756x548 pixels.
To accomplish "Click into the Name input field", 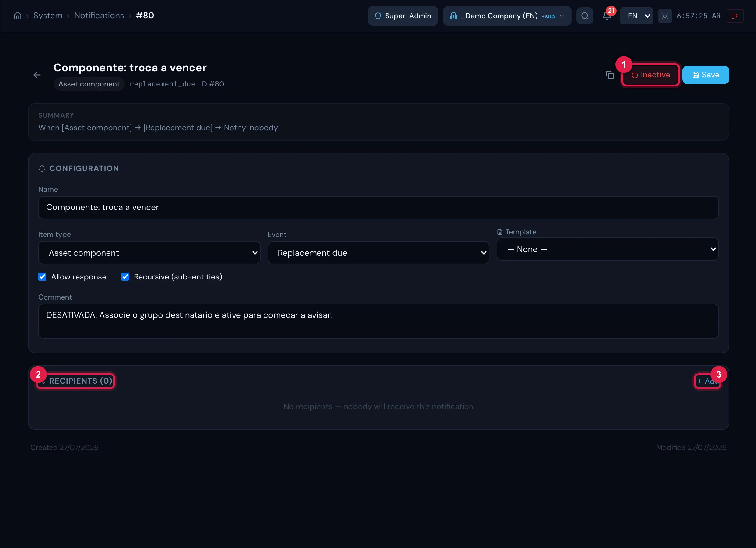I will [378, 207].
